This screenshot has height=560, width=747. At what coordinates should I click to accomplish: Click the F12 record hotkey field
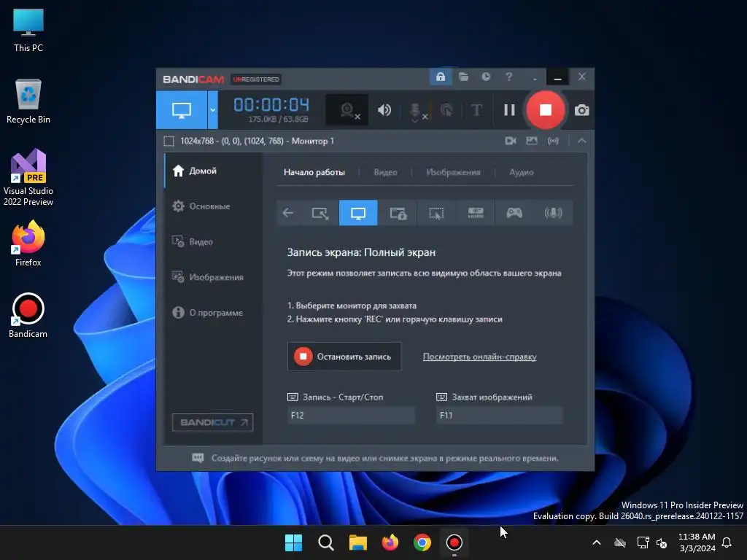pyautogui.click(x=351, y=415)
